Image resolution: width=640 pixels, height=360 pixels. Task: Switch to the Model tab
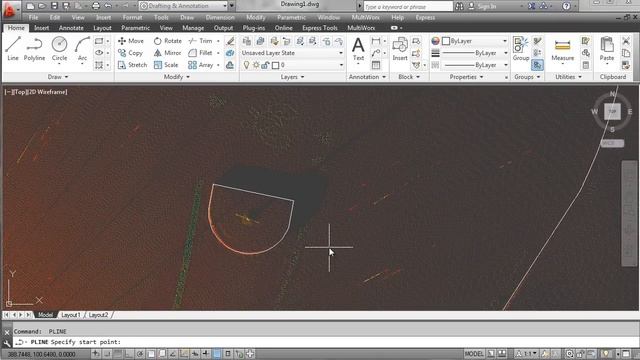45,315
